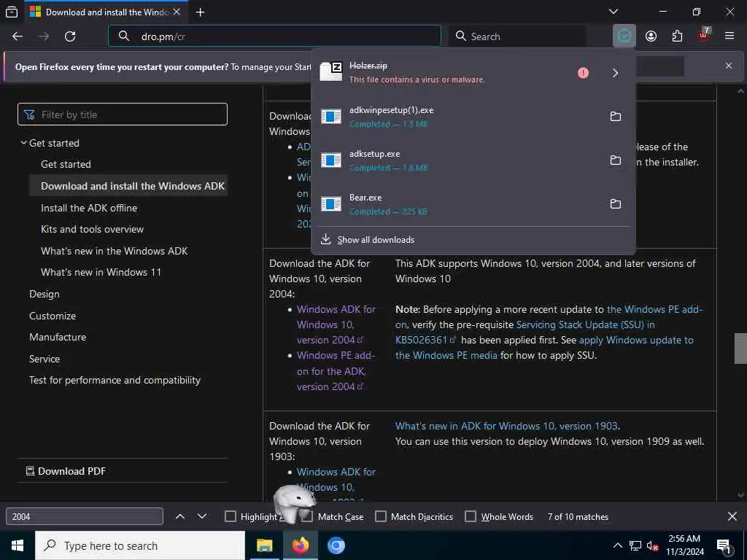The image size is (747, 560).
Task: Open Windows PE add-on for the ADK, version 2004
Action: coord(336,371)
